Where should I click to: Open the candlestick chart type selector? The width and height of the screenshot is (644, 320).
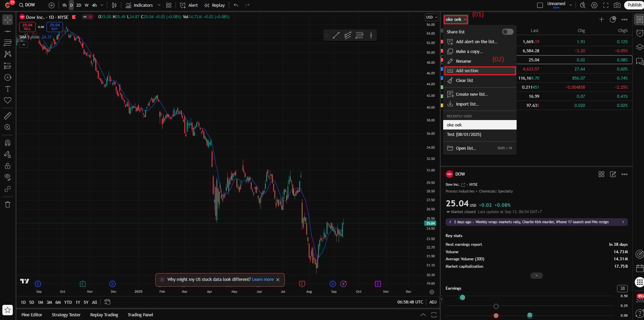[x=114, y=5]
